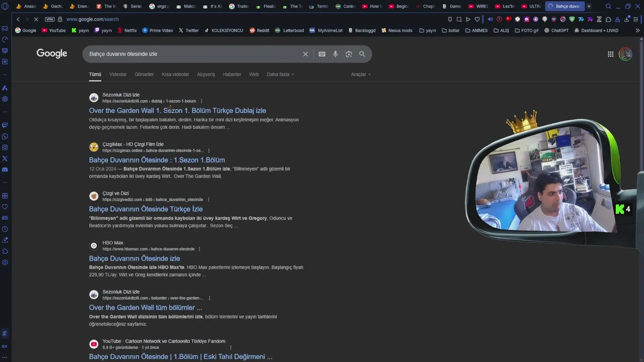Open the ANİMES bookmarks folder

click(476, 30)
